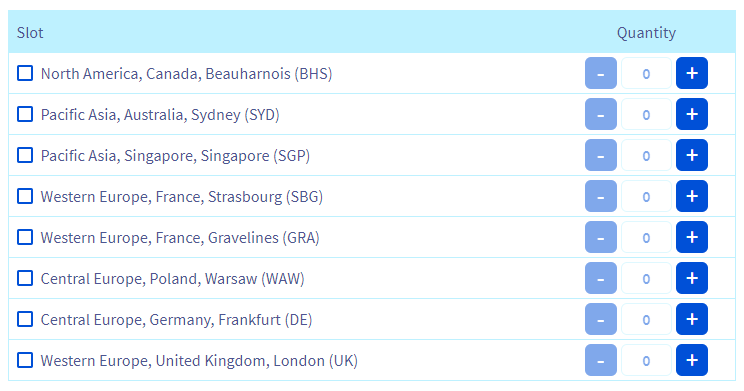Image resolution: width=744 pixels, height=391 pixels.
Task: Decrease quantity for Beauharnois (BHS)
Action: click(601, 73)
